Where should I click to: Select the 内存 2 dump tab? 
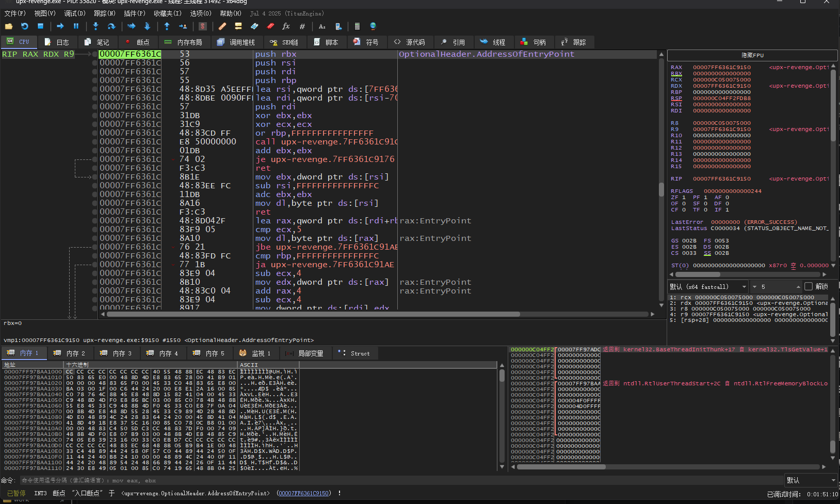[70, 353]
